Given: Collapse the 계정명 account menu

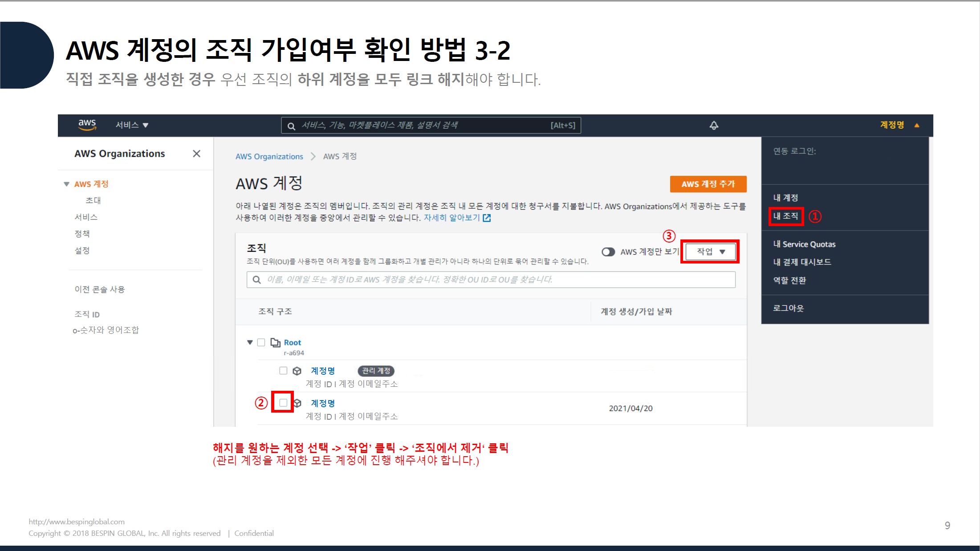Looking at the screenshot, I should [899, 125].
